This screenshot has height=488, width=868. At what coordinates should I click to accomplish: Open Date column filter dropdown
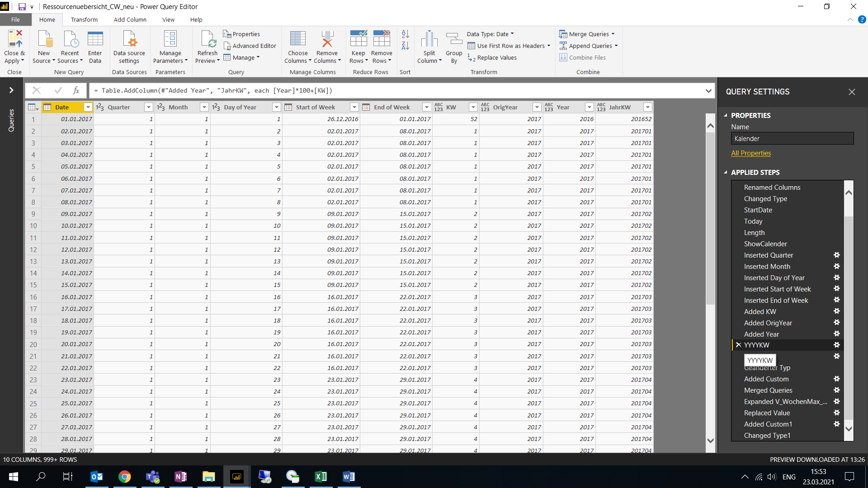(88, 107)
